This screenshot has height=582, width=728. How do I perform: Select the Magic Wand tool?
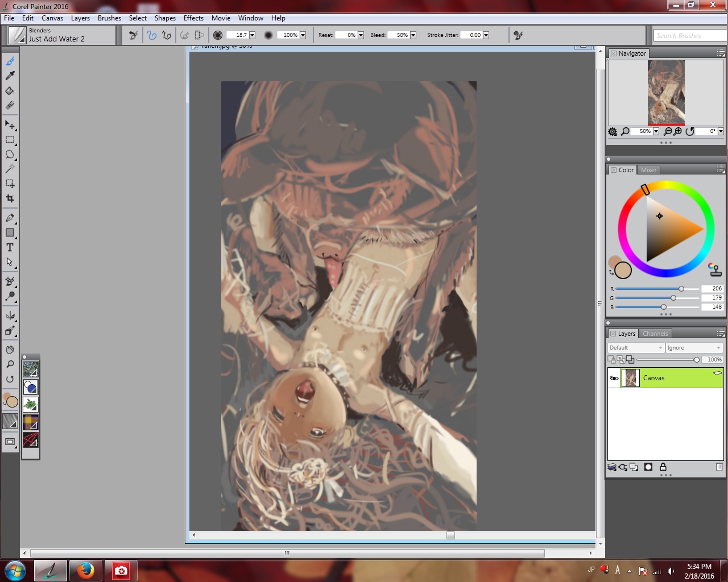click(x=10, y=169)
